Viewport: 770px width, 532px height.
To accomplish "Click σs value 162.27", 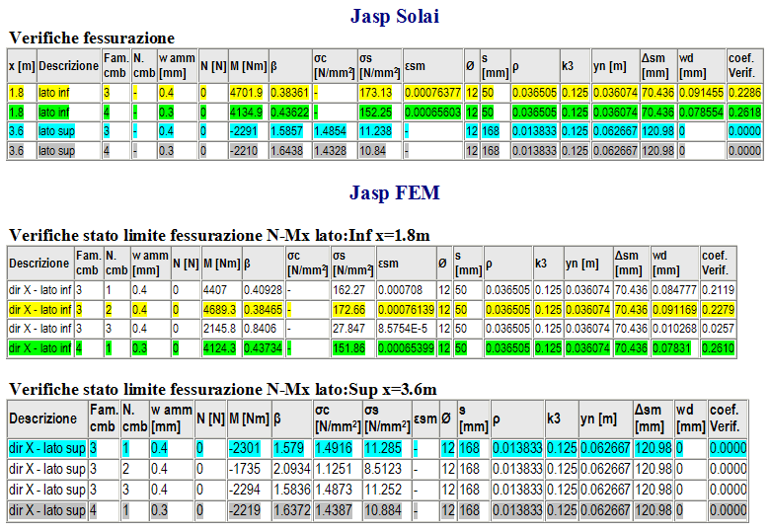I will (348, 290).
